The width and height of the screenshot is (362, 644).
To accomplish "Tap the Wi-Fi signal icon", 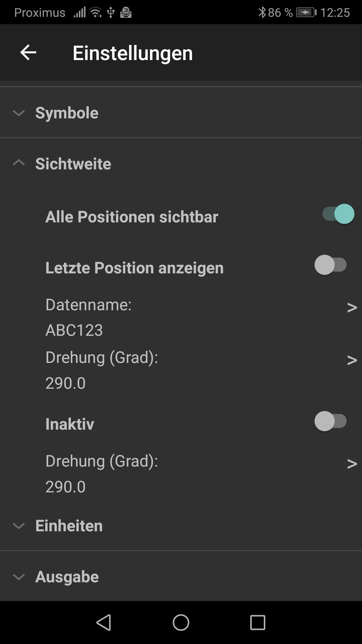I will click(x=96, y=12).
